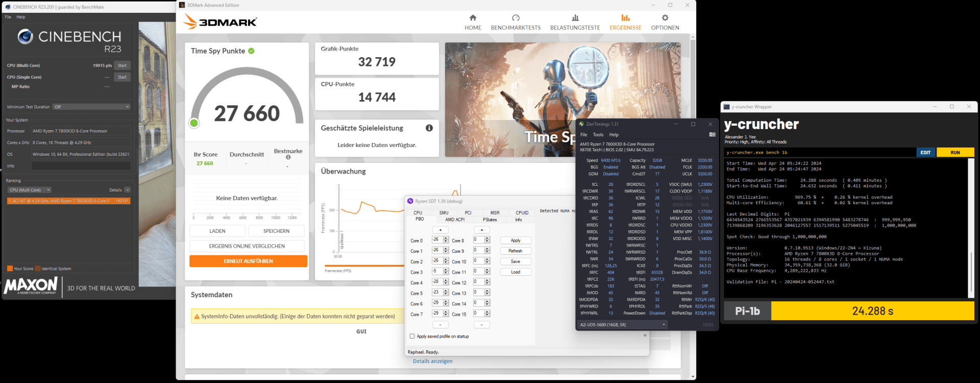Open Cinebench Help menu
Image resolution: width=980 pixels, height=383 pixels.
20,17
